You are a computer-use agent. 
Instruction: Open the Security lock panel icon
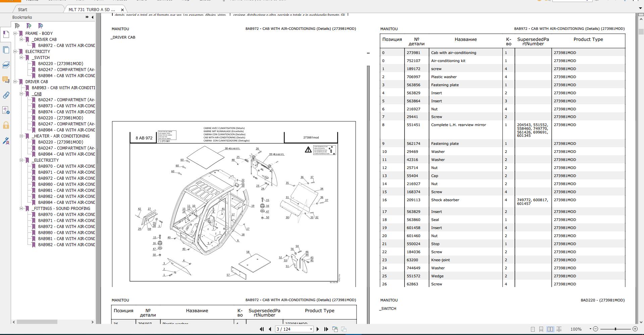pyautogui.click(x=6, y=125)
